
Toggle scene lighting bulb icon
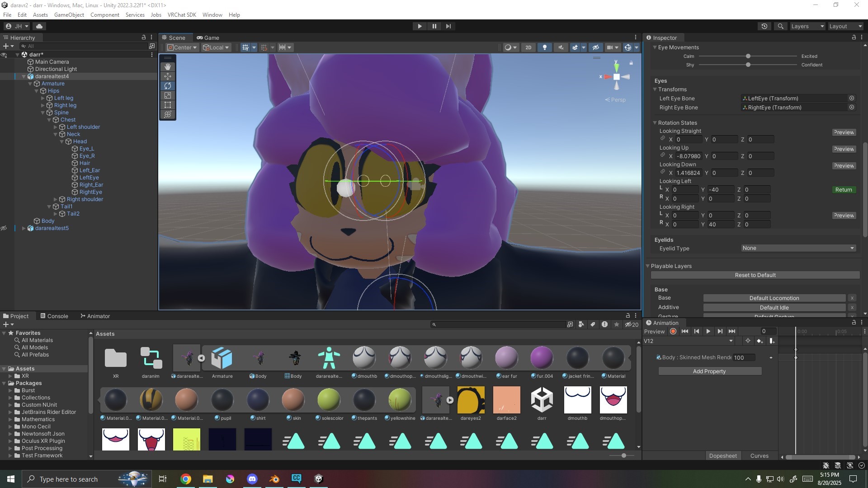[x=545, y=47]
